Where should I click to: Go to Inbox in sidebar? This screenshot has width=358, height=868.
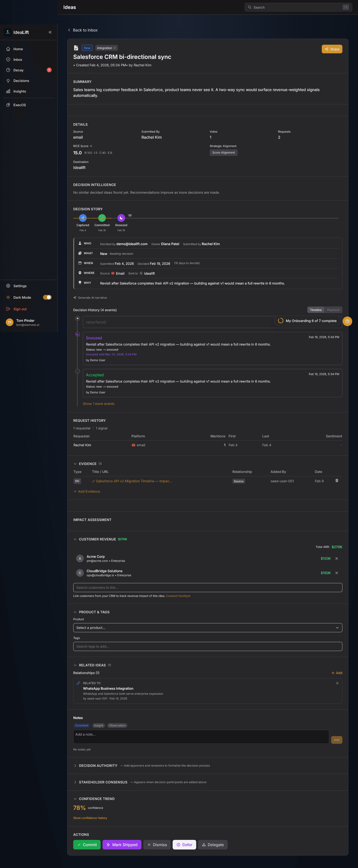pyautogui.click(x=29, y=60)
